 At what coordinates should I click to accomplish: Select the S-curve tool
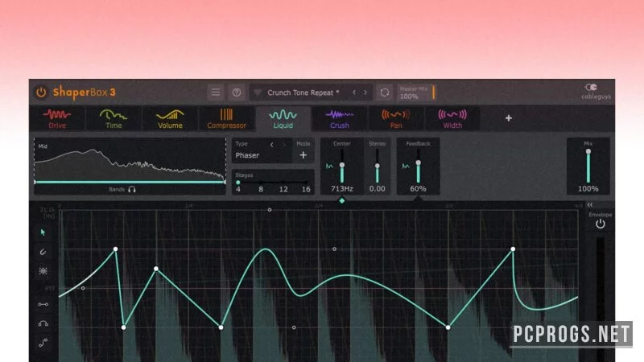coord(43,343)
